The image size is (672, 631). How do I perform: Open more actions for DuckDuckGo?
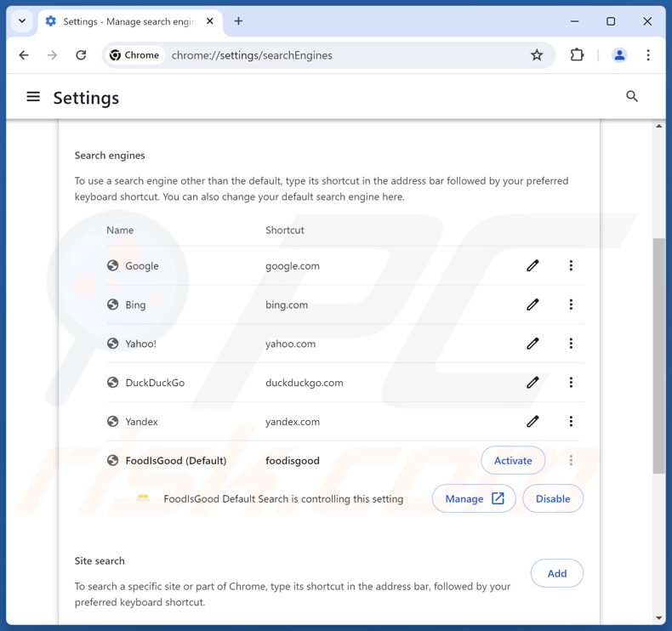571,383
